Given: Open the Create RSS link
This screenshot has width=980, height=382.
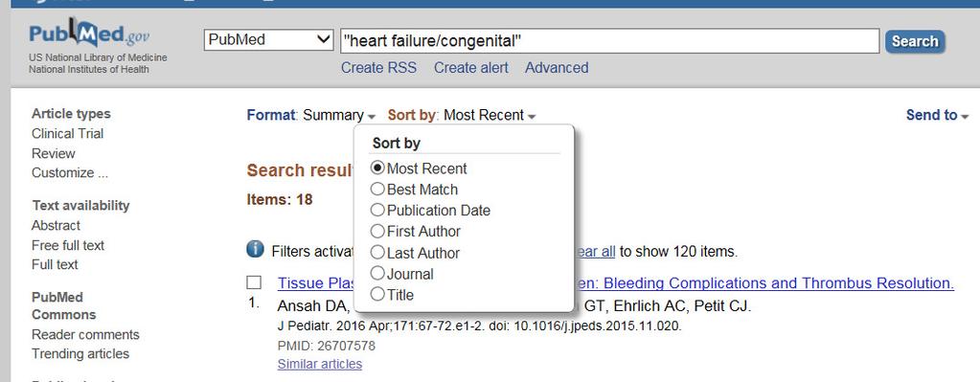Looking at the screenshot, I should click(x=378, y=67).
